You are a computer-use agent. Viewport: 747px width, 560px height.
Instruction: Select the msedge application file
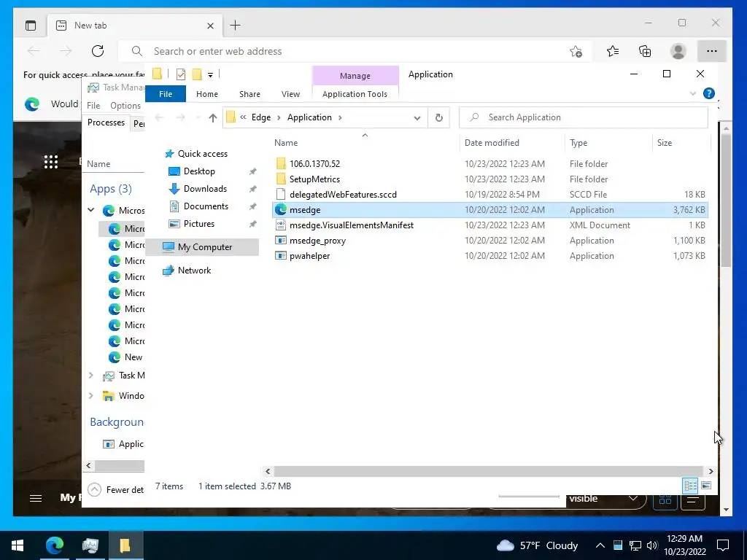tap(489, 210)
